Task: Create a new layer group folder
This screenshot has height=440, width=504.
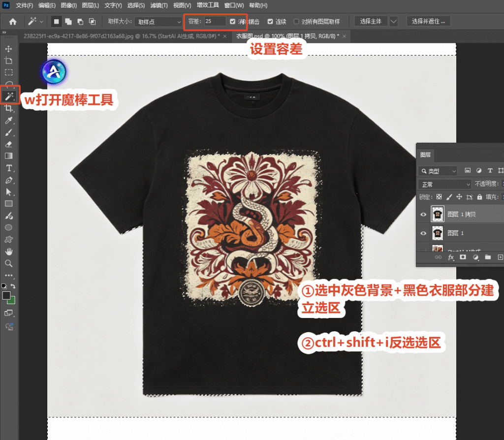Action: [488, 257]
